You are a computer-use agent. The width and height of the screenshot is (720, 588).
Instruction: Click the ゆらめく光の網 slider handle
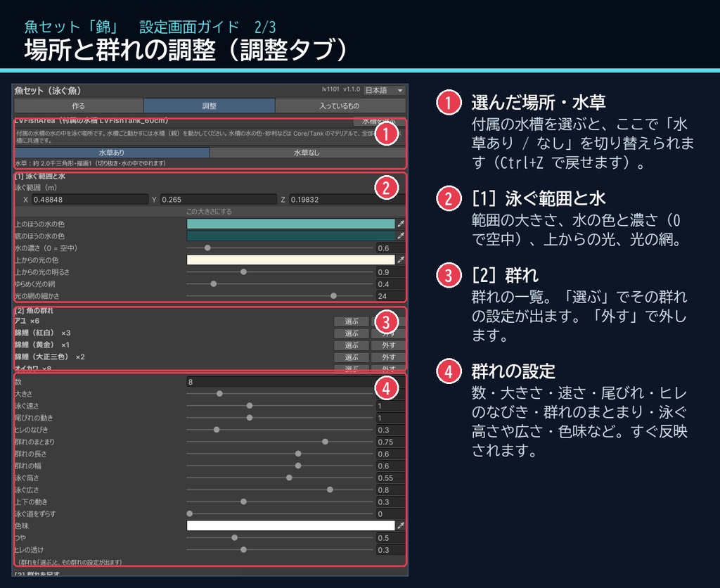[214, 284]
